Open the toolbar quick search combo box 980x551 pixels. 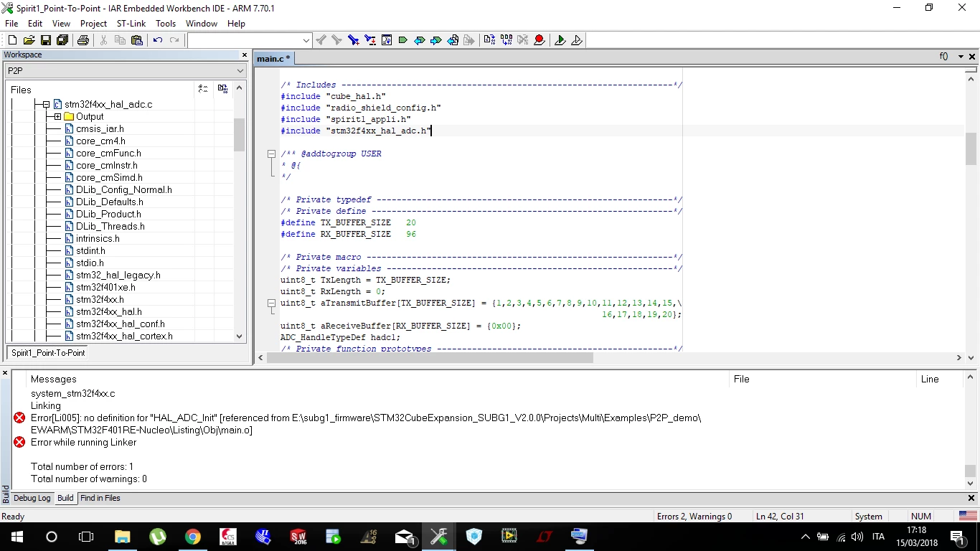pos(249,40)
